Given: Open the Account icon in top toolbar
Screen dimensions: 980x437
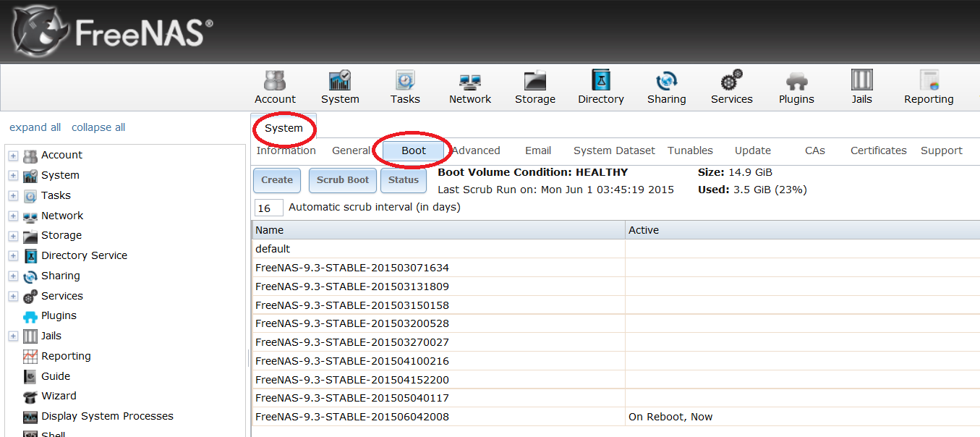Looking at the screenshot, I should click(x=275, y=88).
